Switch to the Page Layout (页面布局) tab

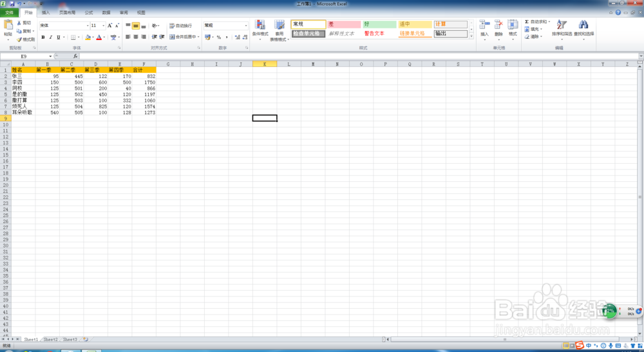pyautogui.click(x=68, y=13)
